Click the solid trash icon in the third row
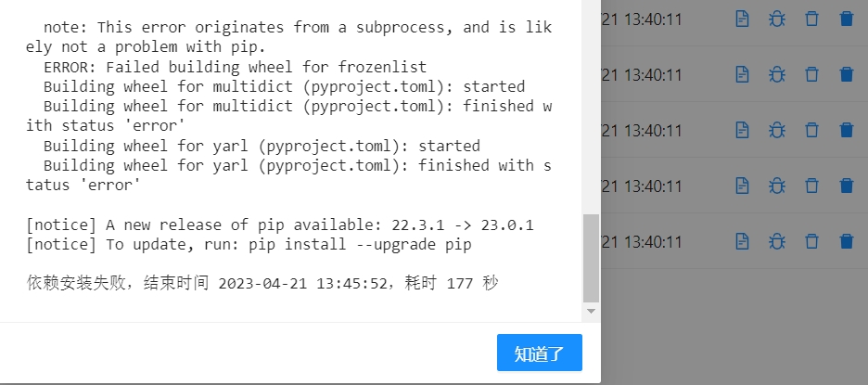This screenshot has height=385, width=868. (846, 130)
